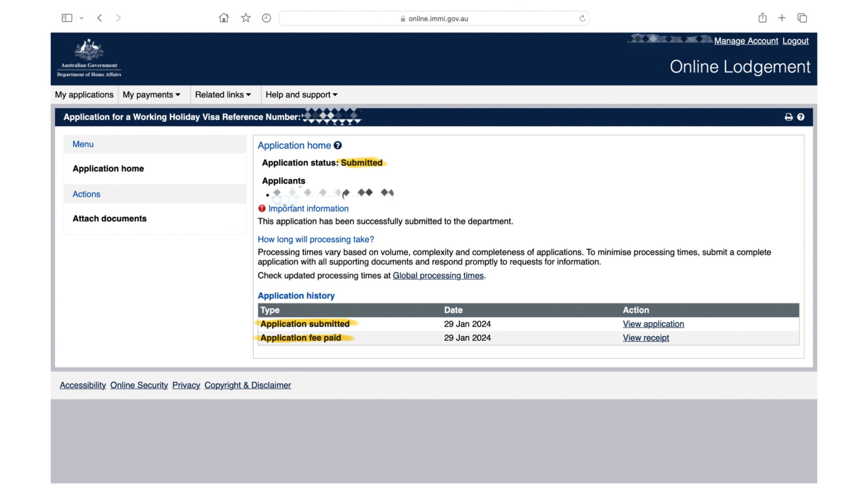The image size is (868, 488).
Task: Open the View receipt link
Action: [x=646, y=338]
